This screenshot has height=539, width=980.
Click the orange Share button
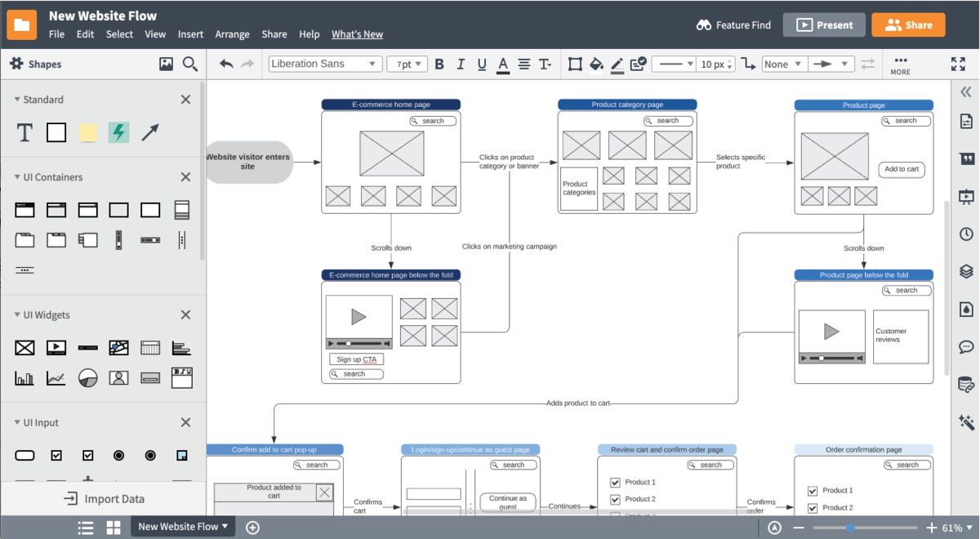(x=908, y=24)
